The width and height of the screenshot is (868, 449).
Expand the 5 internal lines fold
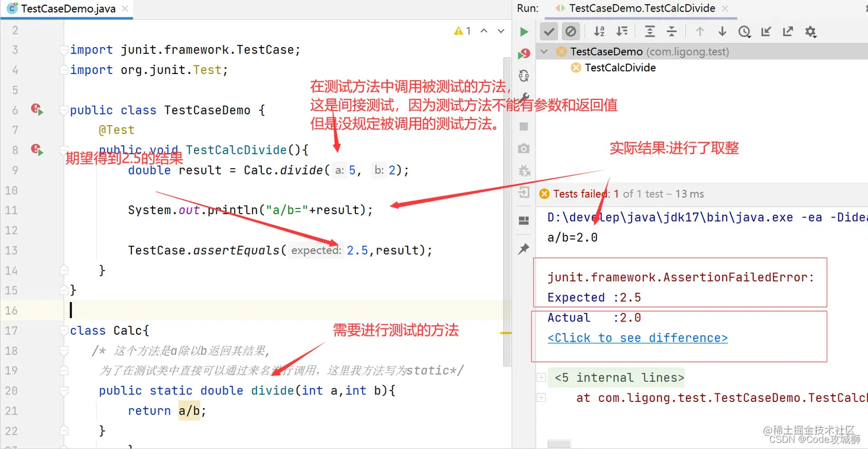[x=541, y=378]
